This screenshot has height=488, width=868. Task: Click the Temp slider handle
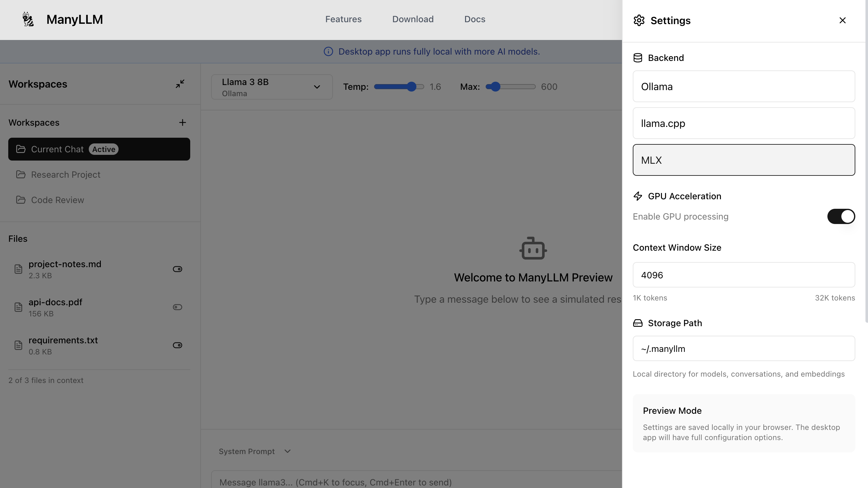coord(411,87)
